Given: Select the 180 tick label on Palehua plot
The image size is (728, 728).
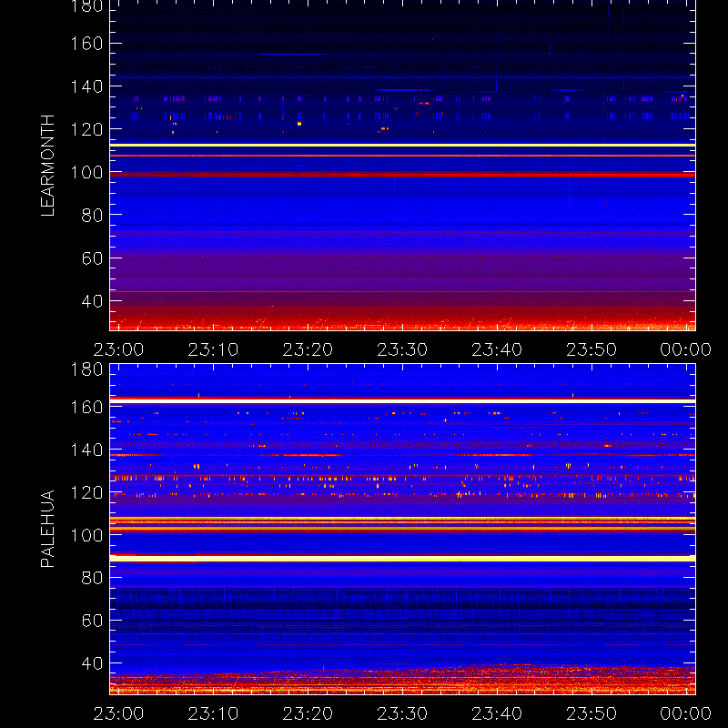Looking at the screenshot, I should 86,369.
